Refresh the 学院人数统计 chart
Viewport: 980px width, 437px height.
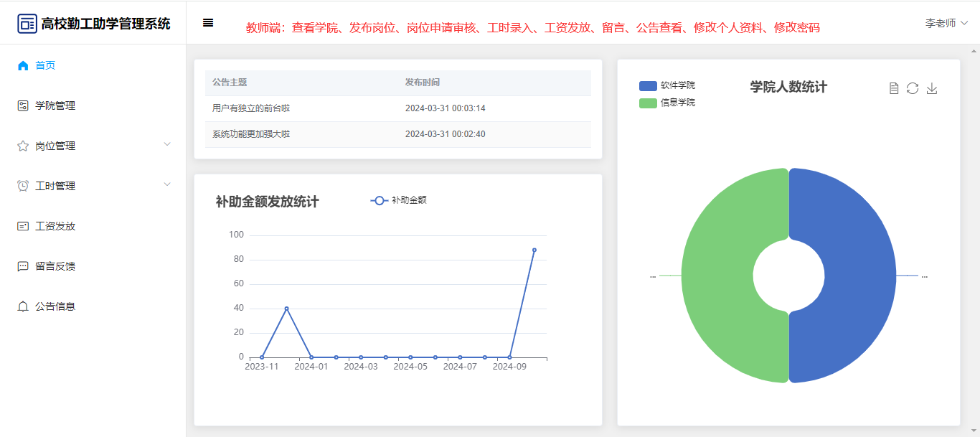(x=913, y=88)
